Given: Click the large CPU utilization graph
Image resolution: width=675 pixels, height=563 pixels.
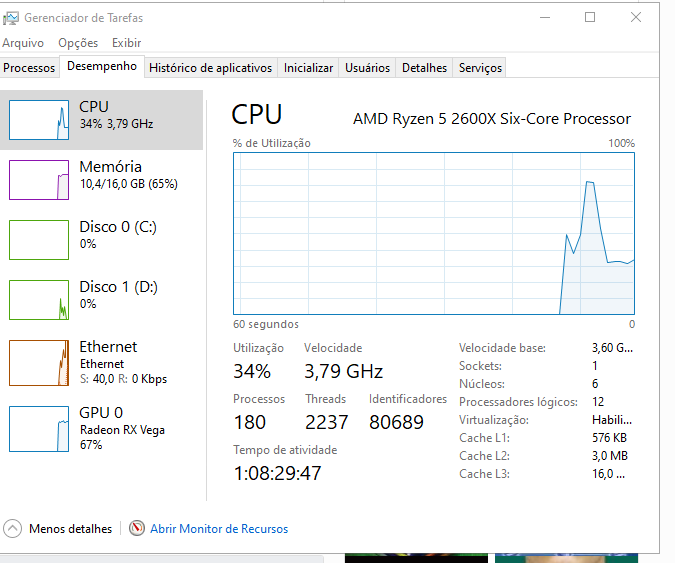Looking at the screenshot, I should click(x=433, y=233).
